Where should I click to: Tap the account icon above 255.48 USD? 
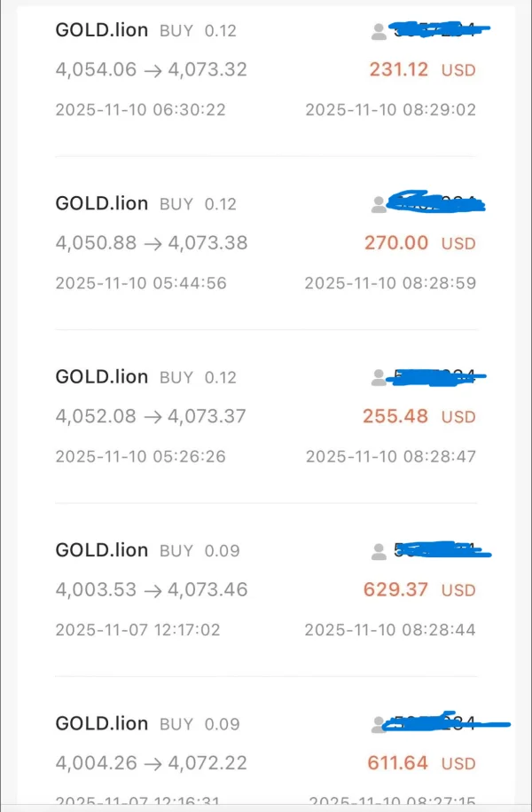click(379, 378)
